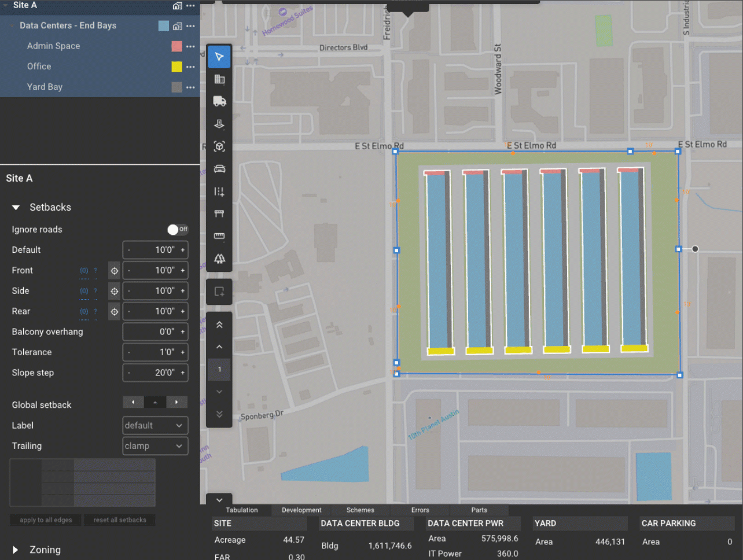The image size is (743, 560).
Task: Select the arrow pointer tool
Action: (219, 57)
